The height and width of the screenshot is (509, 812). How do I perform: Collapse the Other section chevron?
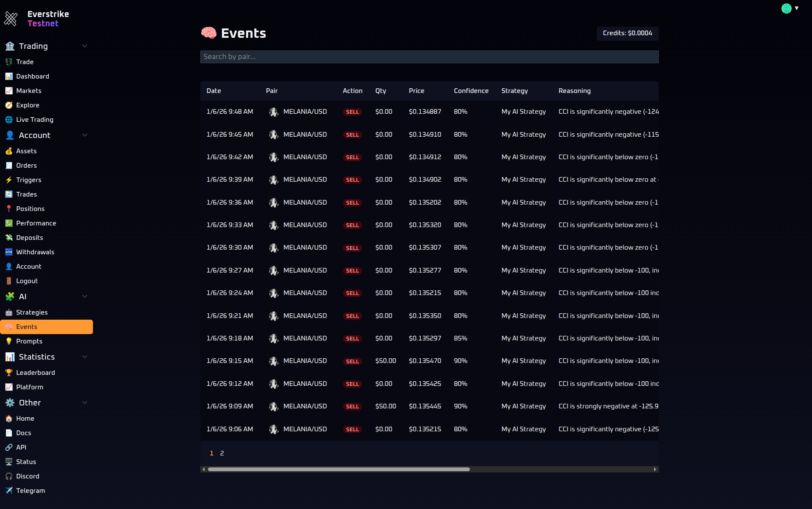click(84, 402)
